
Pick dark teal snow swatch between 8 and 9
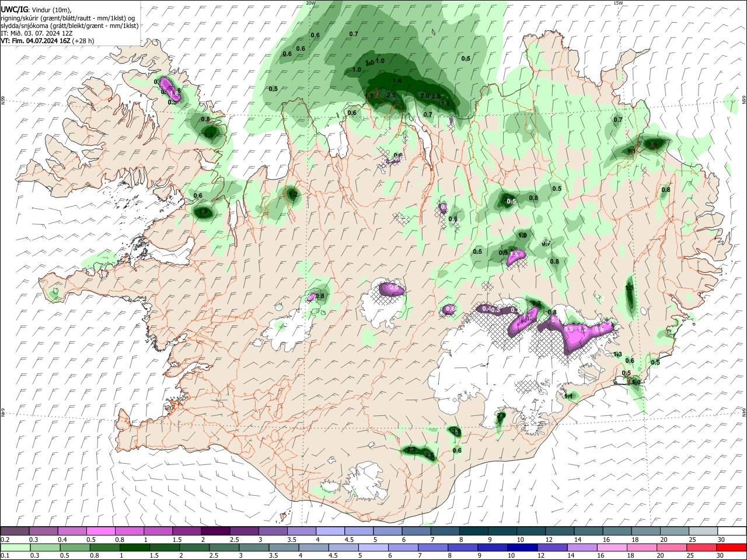pos(474,531)
